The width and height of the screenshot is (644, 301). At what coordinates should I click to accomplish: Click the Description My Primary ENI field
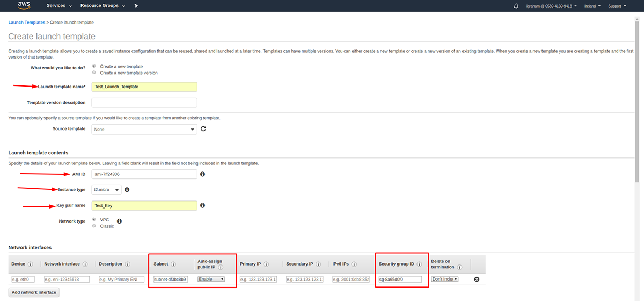[x=121, y=279]
